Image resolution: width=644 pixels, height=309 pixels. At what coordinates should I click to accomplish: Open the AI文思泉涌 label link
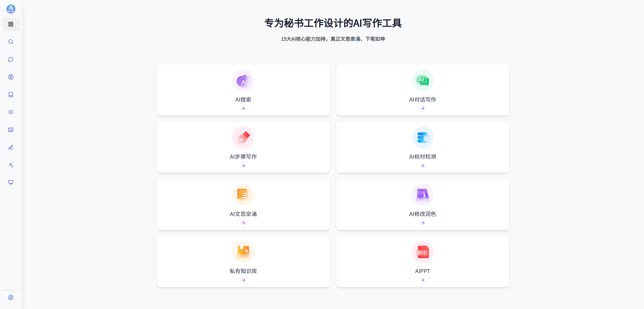coord(243,214)
